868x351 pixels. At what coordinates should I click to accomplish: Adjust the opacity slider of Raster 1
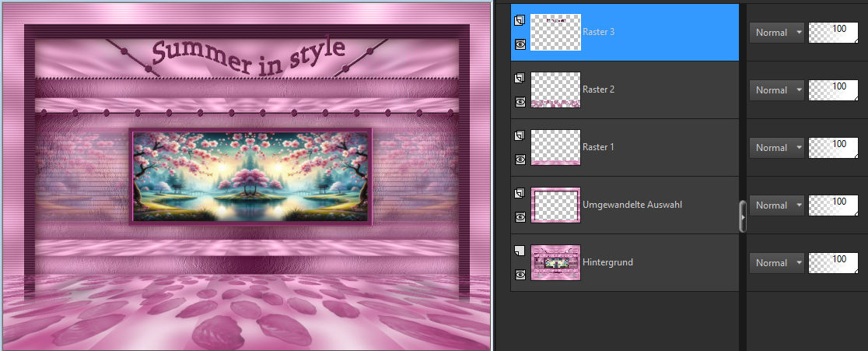pyautogui.click(x=833, y=148)
